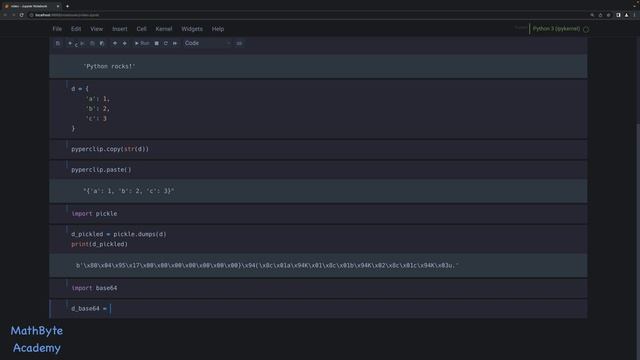Click the print(d_pickled) line
Image resolution: width=640 pixels, height=360 pixels.
click(x=100, y=244)
